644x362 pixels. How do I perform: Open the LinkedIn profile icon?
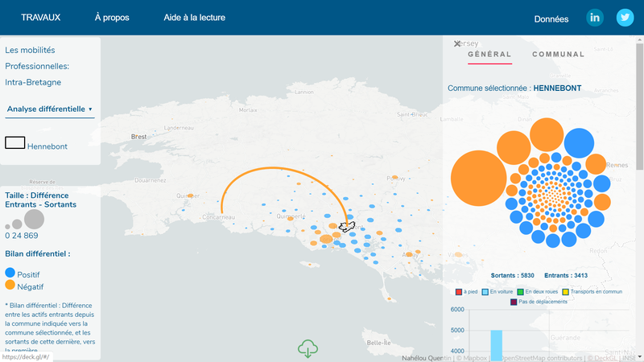click(595, 18)
